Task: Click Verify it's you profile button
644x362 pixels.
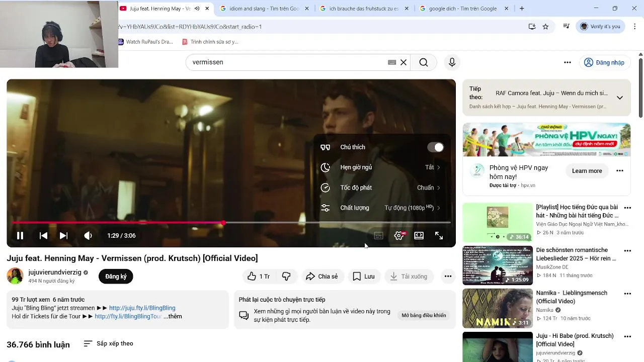Action: pos(601,27)
